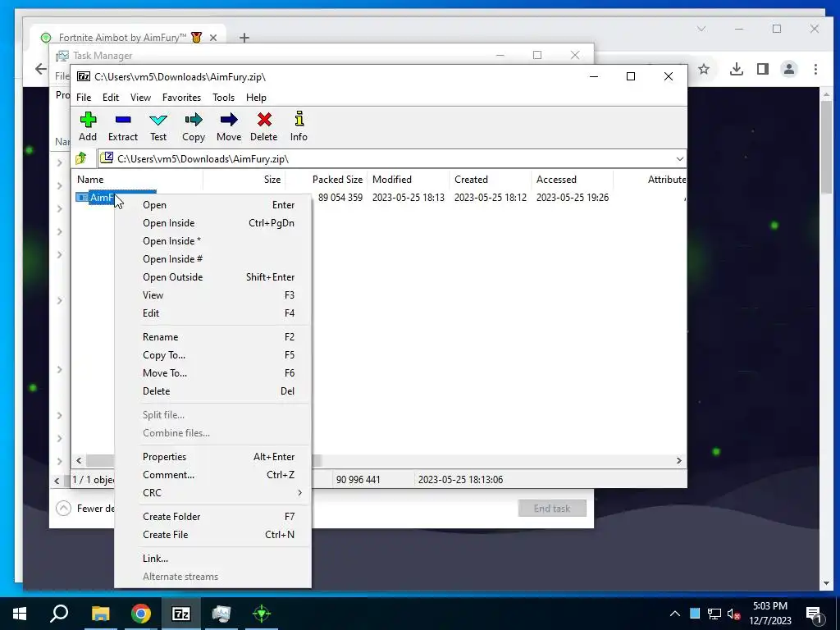This screenshot has width=840, height=630.
Task: Open the notification center icon
Action: click(x=814, y=614)
